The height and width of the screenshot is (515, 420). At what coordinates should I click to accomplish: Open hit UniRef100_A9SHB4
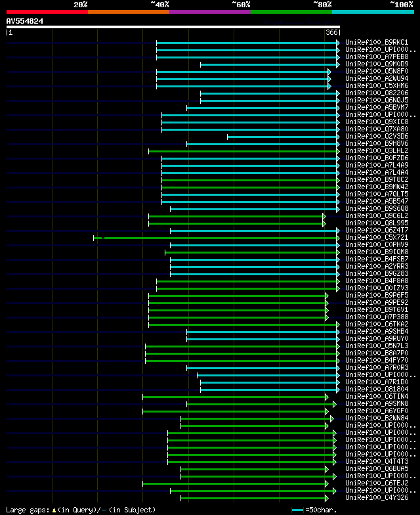click(377, 331)
